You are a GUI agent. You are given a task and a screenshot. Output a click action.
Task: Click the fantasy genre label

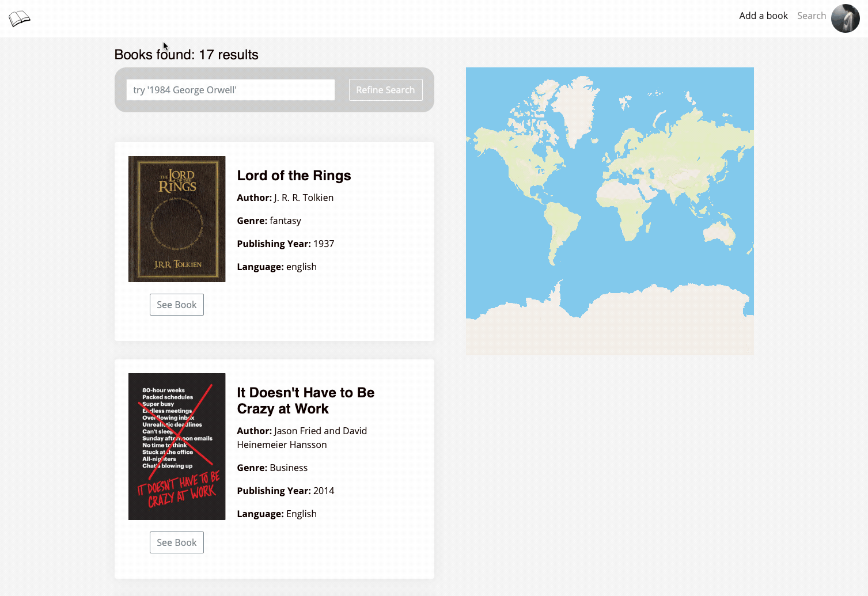click(285, 220)
